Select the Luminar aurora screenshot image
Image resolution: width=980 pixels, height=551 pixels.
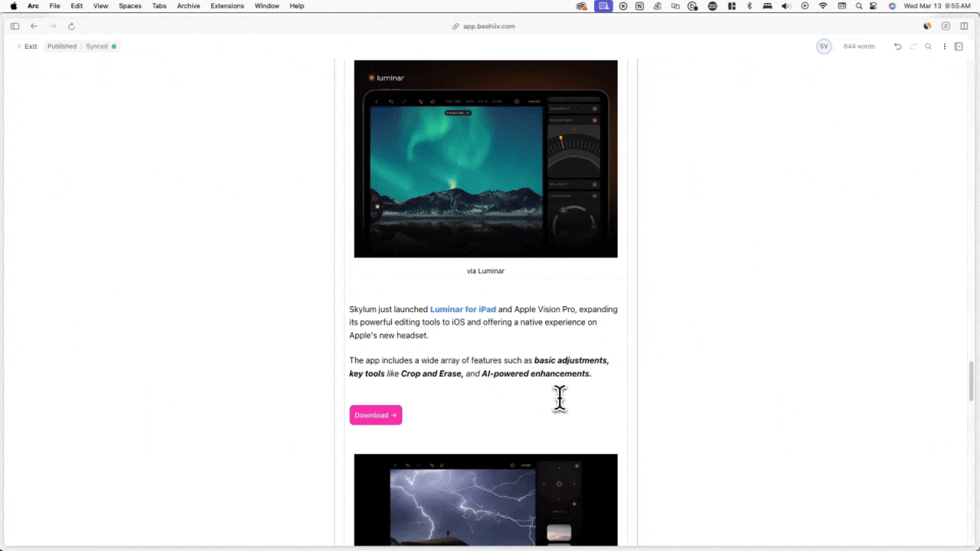(x=485, y=159)
